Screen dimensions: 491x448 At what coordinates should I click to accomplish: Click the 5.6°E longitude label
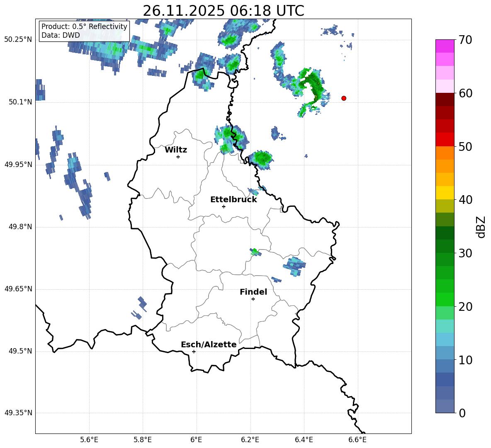[x=89, y=440]
